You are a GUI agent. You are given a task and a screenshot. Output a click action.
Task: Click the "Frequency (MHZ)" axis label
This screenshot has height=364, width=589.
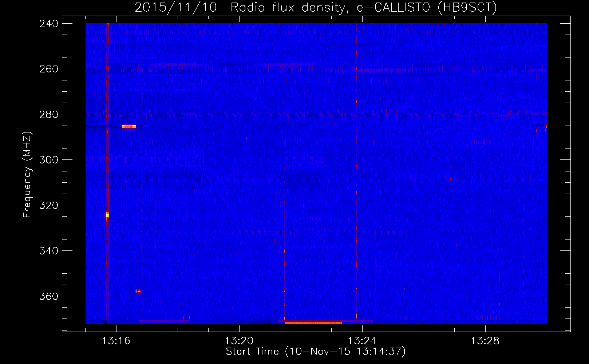coord(27,175)
